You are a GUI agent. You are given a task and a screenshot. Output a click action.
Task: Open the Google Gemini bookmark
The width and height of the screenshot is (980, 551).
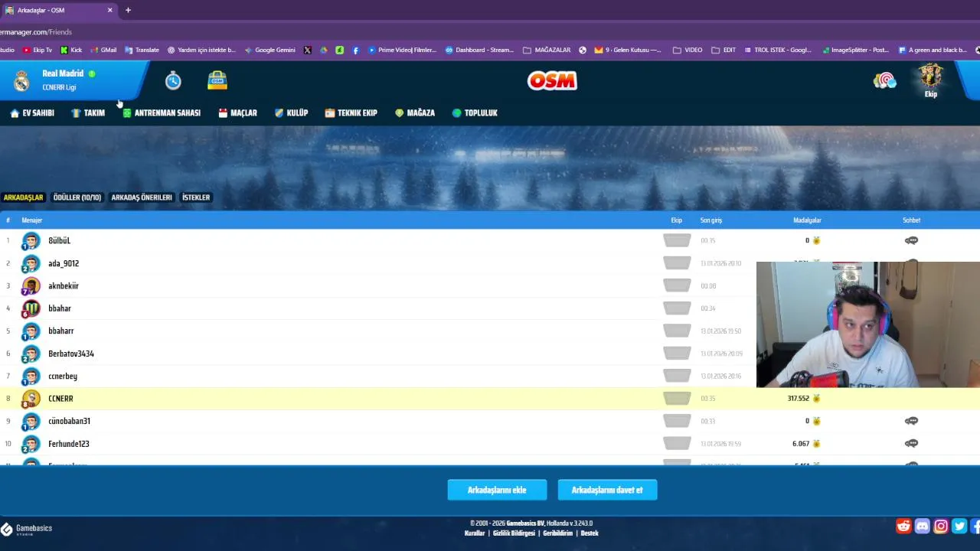[269, 50]
